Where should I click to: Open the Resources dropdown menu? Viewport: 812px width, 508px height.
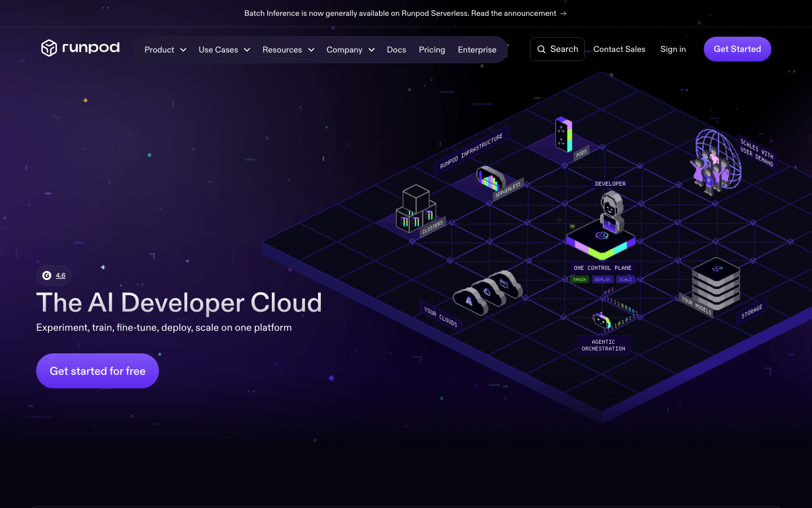pyautogui.click(x=288, y=50)
